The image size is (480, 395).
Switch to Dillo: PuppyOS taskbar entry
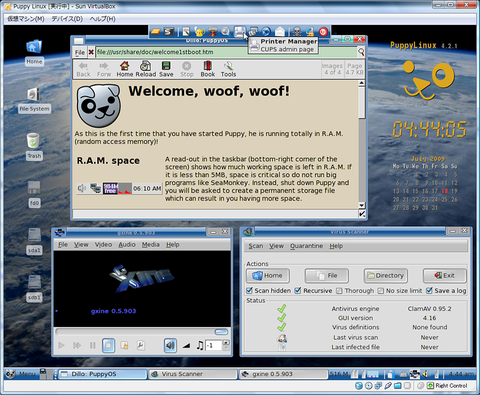[x=103, y=374]
